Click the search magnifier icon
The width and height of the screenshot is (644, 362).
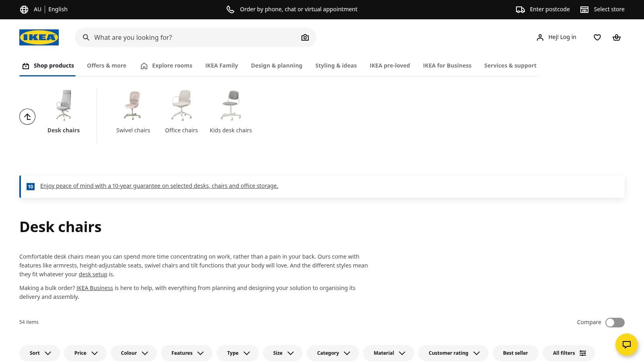coord(86,37)
